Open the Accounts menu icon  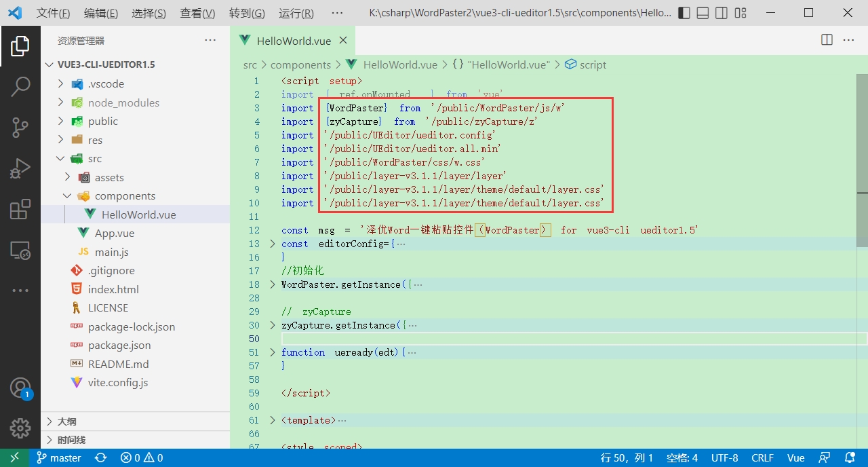tap(20, 388)
